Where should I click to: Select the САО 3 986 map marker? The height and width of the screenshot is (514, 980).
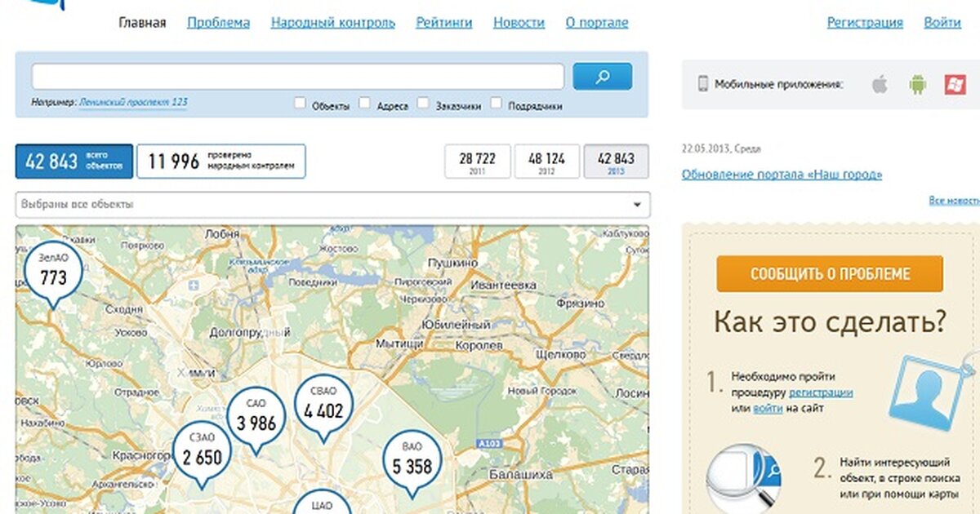coord(256,418)
